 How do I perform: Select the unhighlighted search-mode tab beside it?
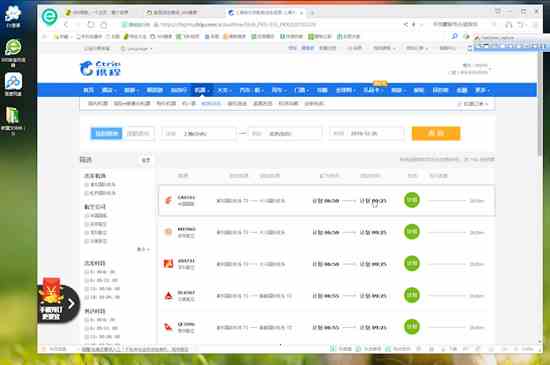click(x=138, y=133)
